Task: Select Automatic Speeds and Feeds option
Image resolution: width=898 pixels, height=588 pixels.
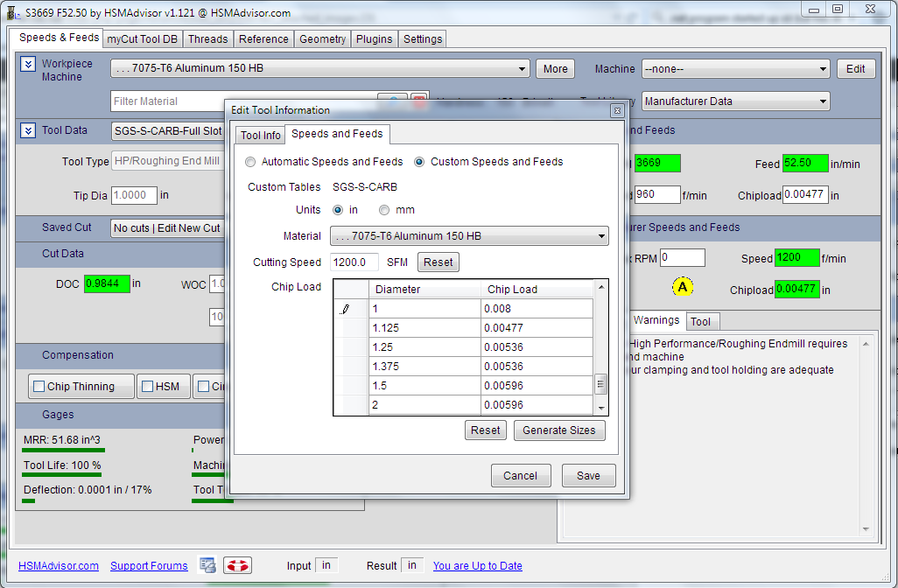Action: pos(251,162)
